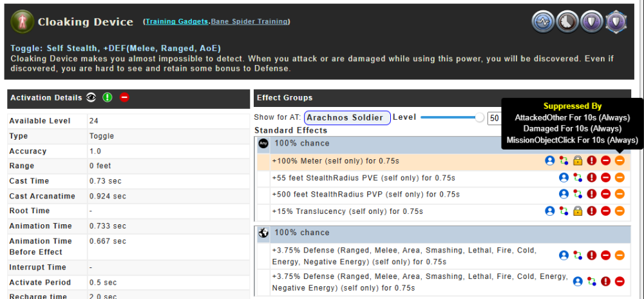Click the Recharge clock enhancement icon
Viewport: 644px width, 299px height.
(568, 21)
